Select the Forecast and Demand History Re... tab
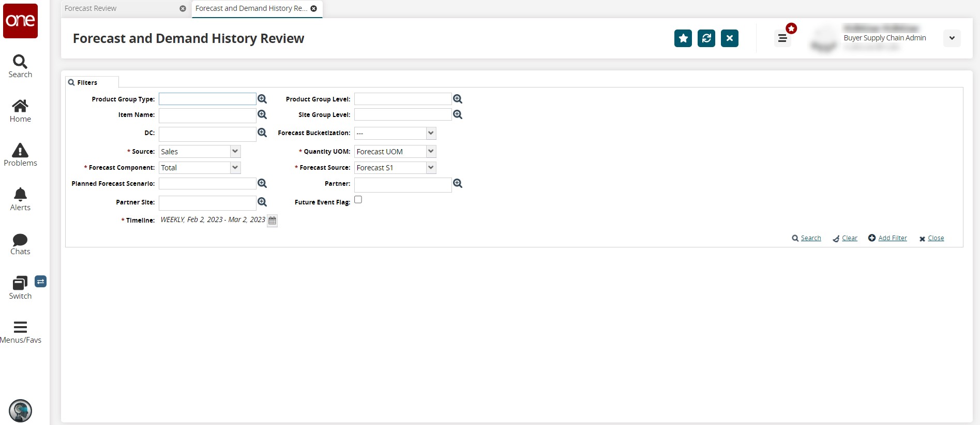The image size is (980, 425). point(251,9)
